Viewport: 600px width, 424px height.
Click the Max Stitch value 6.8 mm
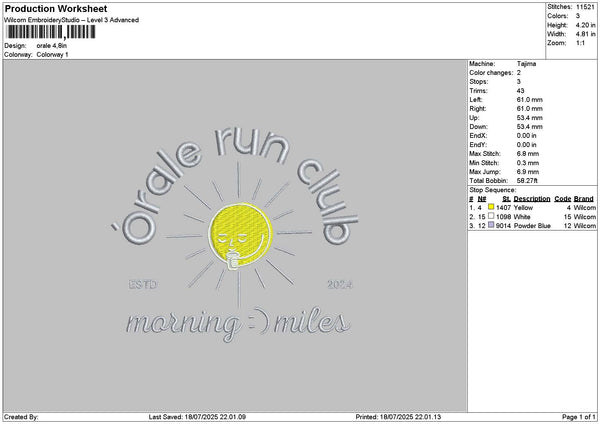click(x=528, y=154)
